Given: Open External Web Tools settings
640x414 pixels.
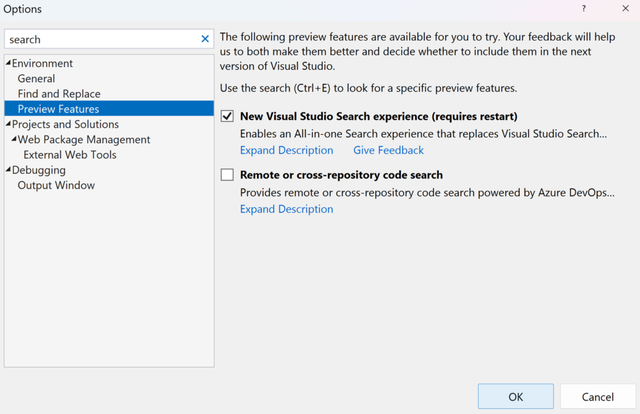Looking at the screenshot, I should [70, 155].
